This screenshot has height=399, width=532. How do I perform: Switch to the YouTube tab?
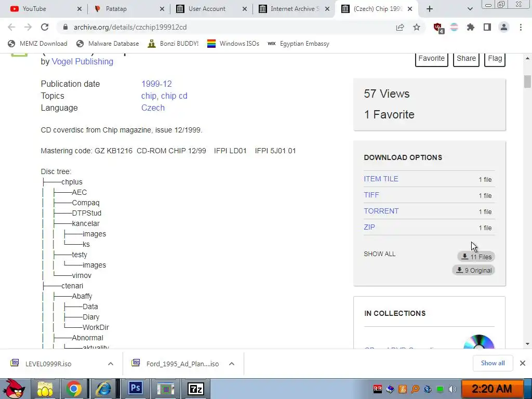pos(44,9)
